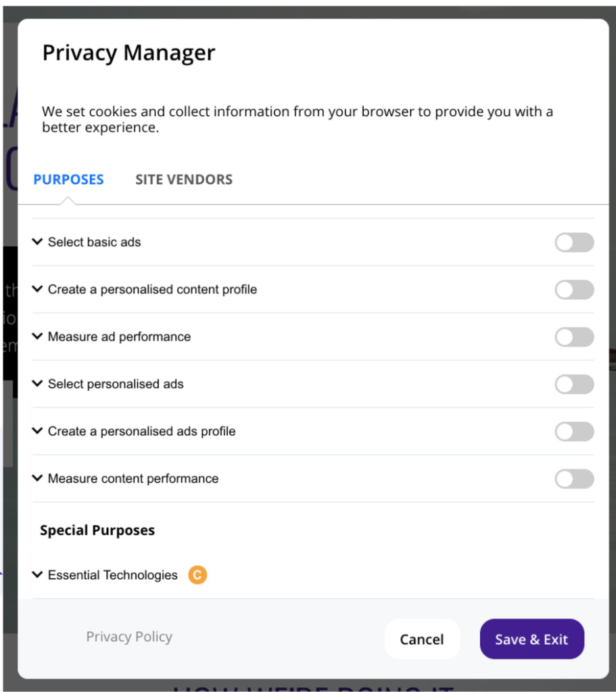Expand Create a personalised content profile chevron
Screen dimensions: 616x692
38,289
